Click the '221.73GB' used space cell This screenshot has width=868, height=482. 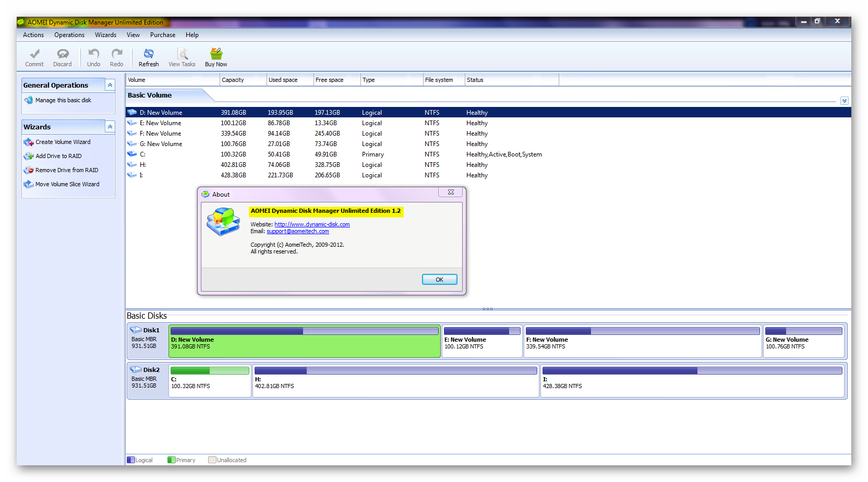280,175
